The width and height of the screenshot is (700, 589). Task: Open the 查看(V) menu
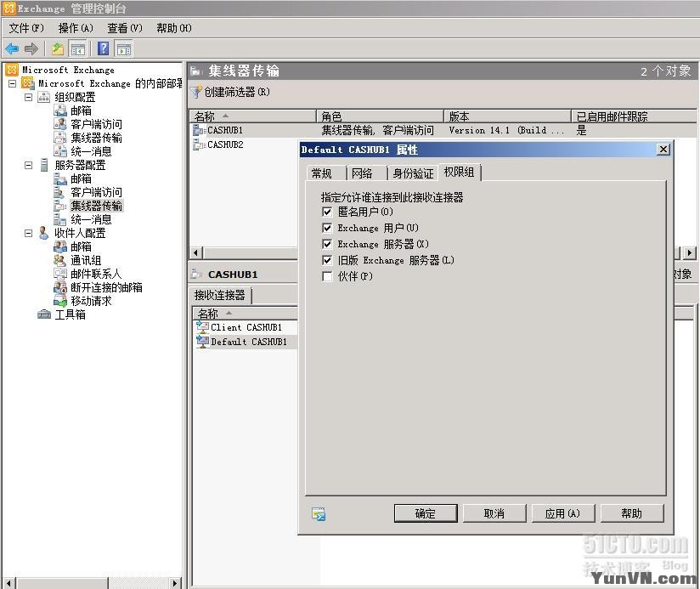coord(125,28)
